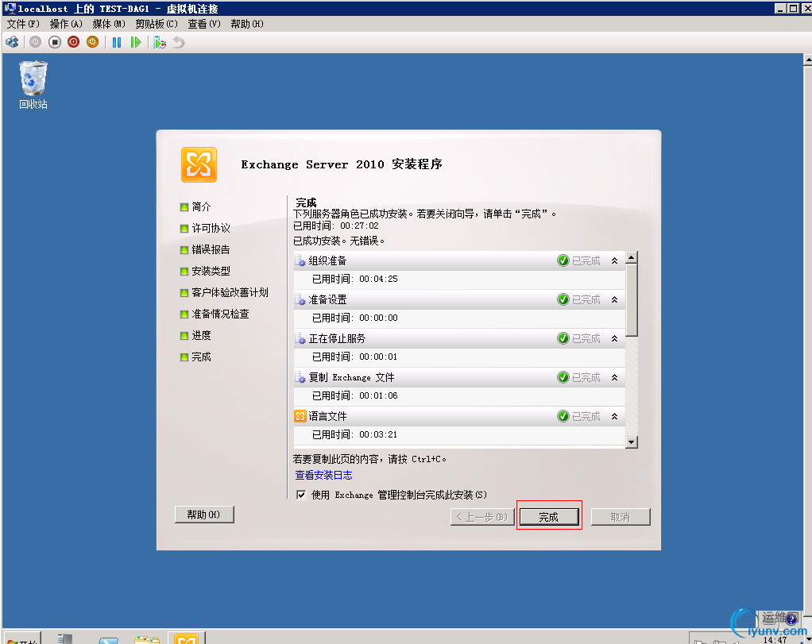Take a snapshot using the toolbar icon
This screenshot has height=644, width=812.
click(x=160, y=42)
